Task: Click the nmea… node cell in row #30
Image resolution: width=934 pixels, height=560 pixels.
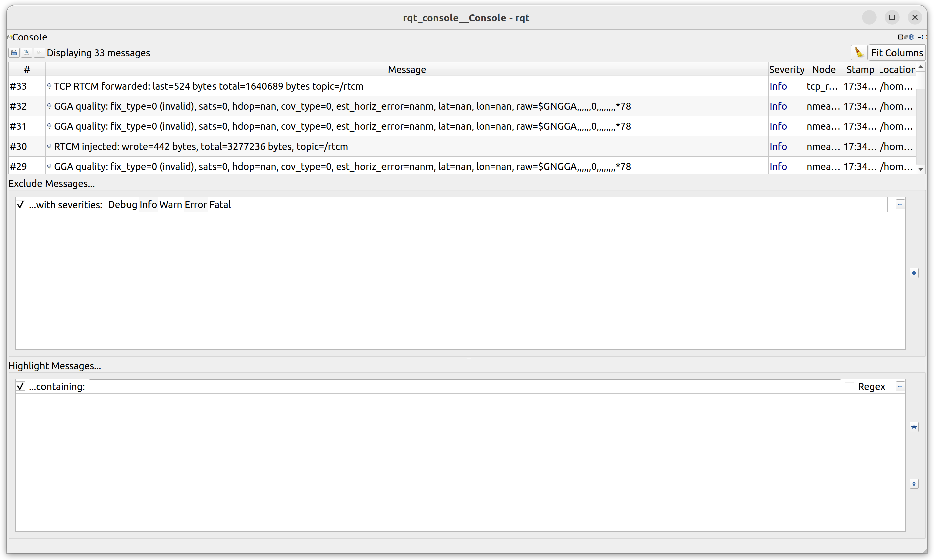Action: coord(824,146)
